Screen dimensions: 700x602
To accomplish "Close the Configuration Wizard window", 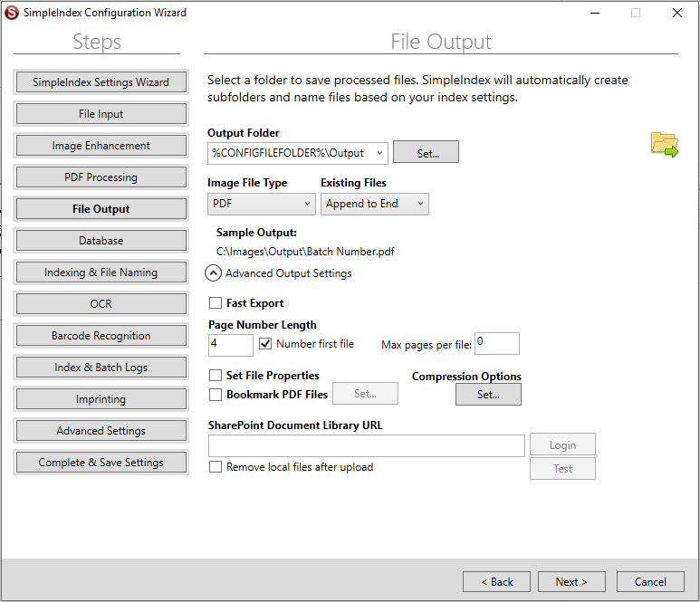I will pos(677,13).
